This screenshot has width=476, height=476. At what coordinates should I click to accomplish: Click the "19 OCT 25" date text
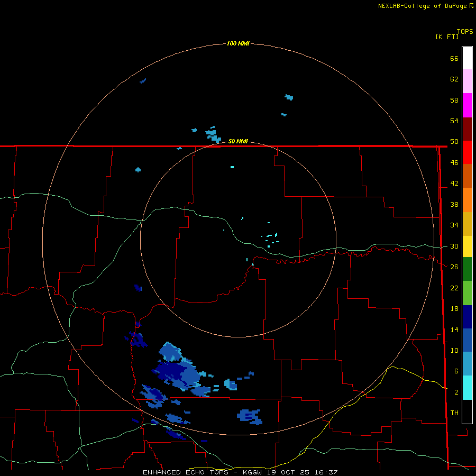(288, 472)
